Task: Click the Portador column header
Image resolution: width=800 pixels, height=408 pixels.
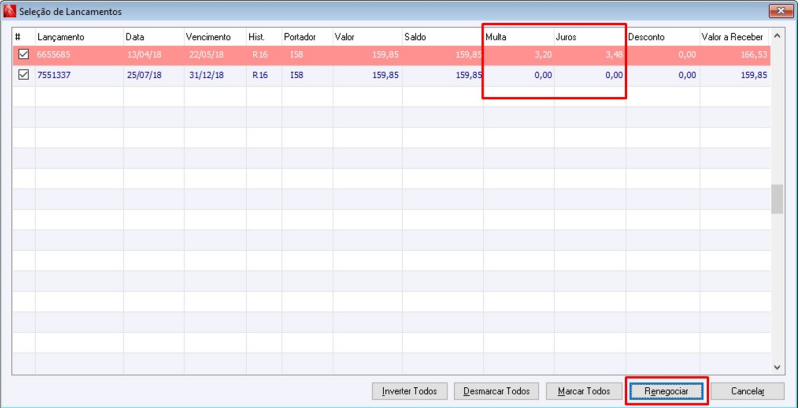Action: 307,37
